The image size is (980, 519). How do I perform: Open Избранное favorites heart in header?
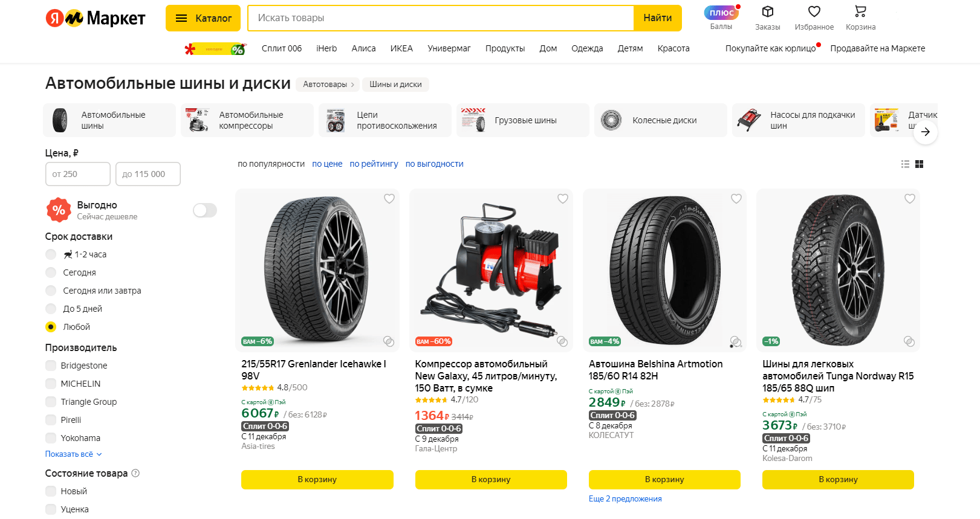pyautogui.click(x=814, y=12)
